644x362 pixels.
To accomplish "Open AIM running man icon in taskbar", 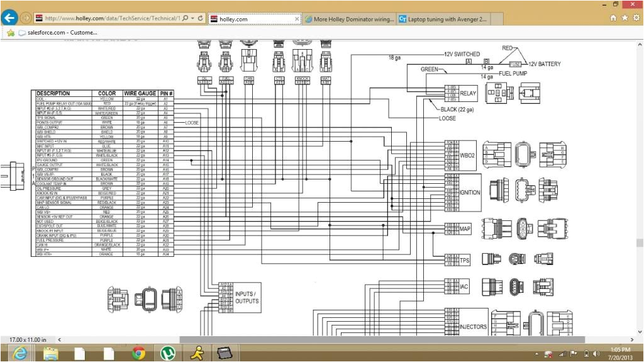I will (197, 353).
